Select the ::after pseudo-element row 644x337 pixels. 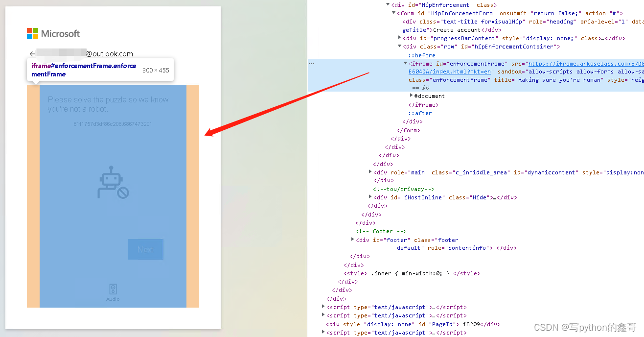[x=420, y=113]
